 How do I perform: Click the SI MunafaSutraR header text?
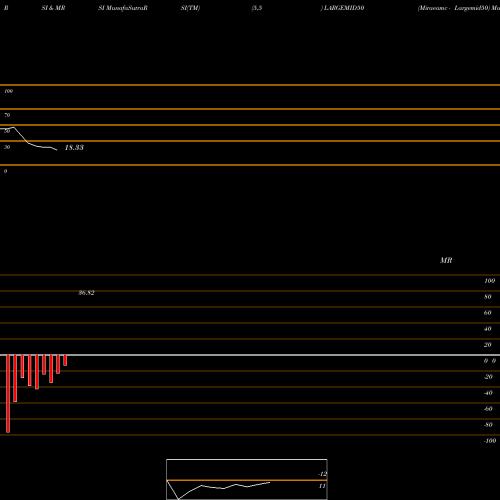pos(123,8)
